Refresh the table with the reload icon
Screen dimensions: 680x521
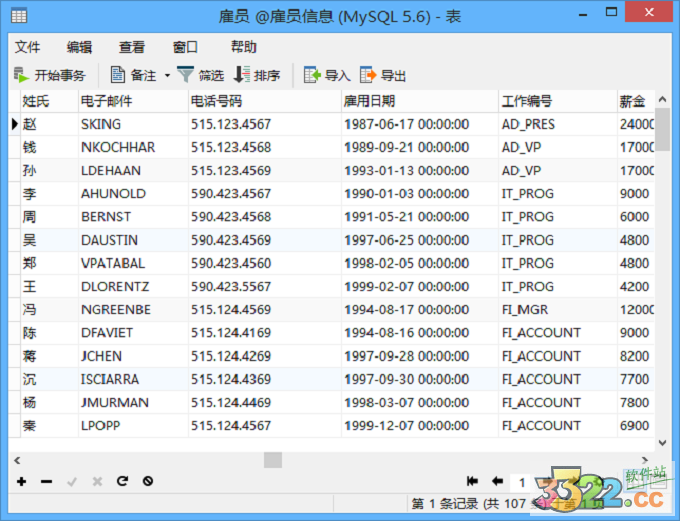click(122, 481)
